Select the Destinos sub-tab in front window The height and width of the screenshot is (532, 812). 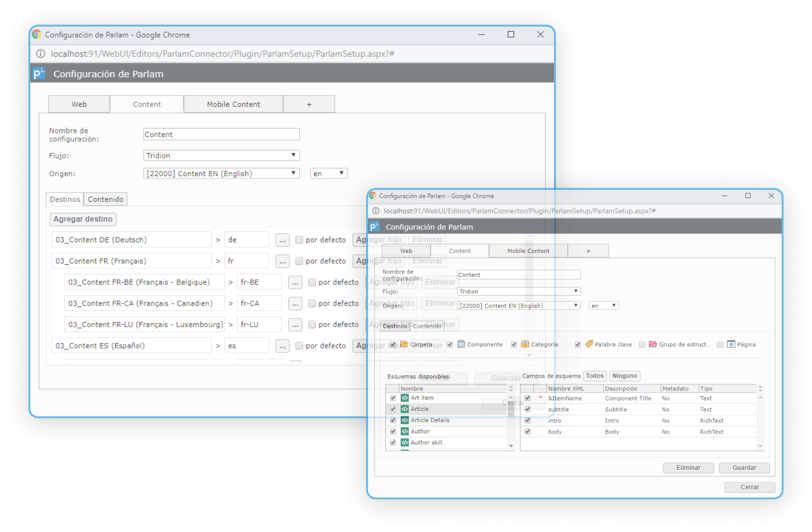click(395, 326)
